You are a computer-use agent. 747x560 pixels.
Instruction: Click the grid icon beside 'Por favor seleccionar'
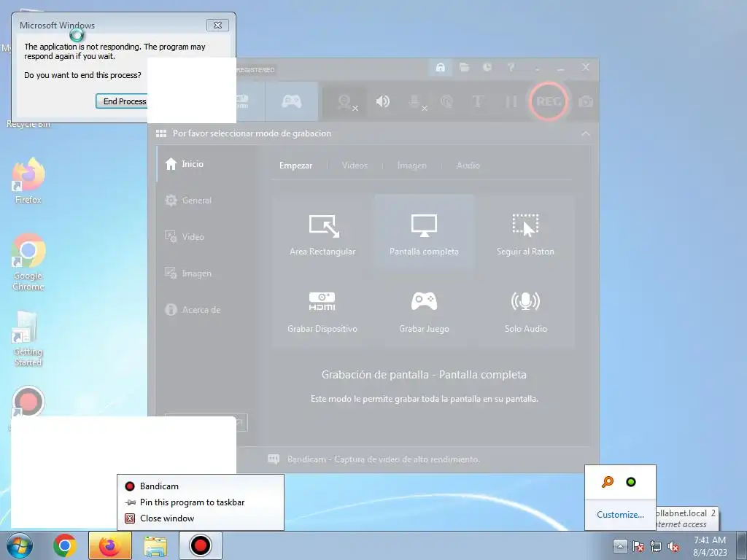coord(161,133)
